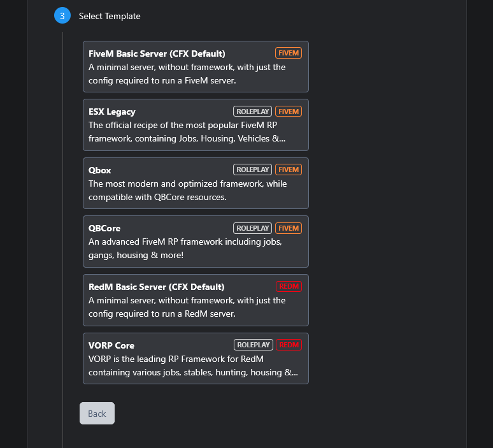Click ROLEPLAY badge on VORP Core card
This screenshot has height=448, width=493.
coord(254,345)
